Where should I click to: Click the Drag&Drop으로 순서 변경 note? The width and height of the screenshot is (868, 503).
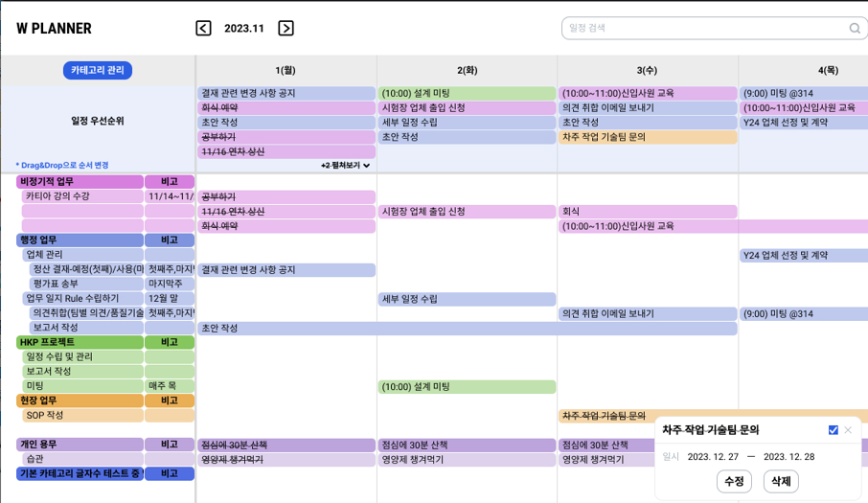(x=62, y=166)
